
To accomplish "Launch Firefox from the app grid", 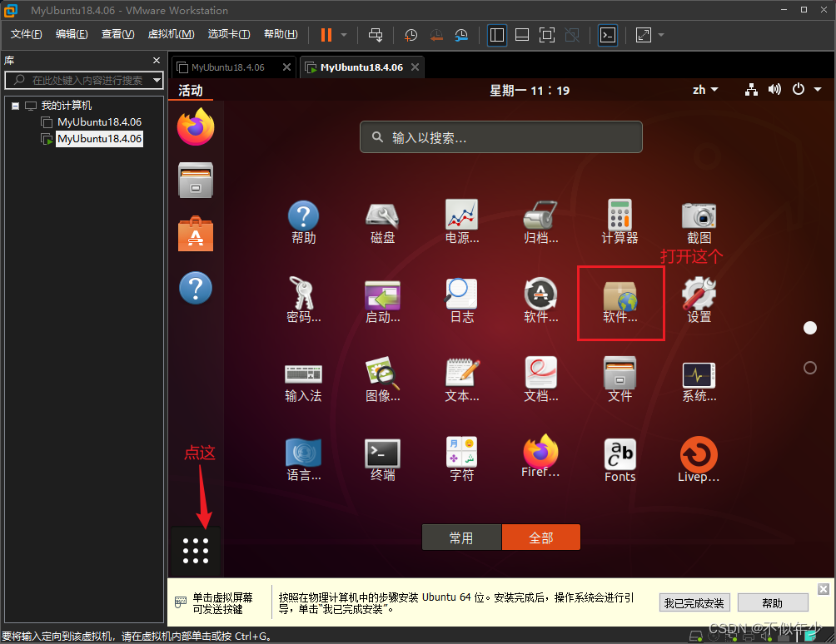I will 540,457.
